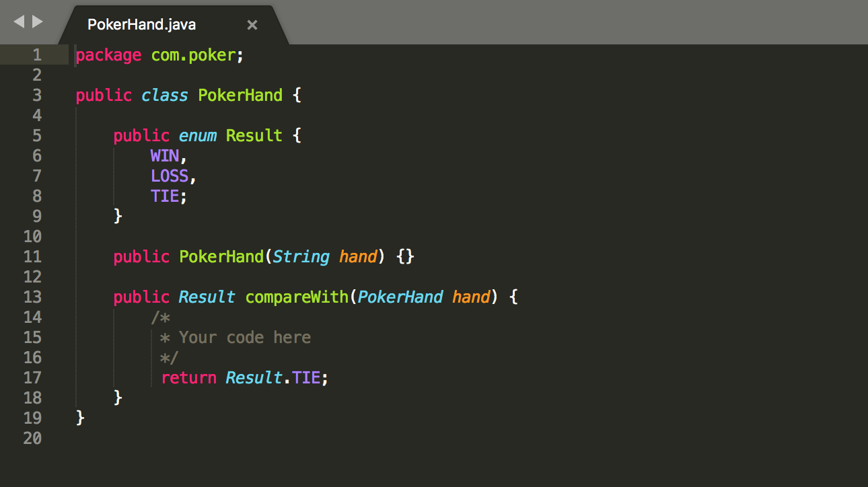Viewport: 868px width, 487px height.
Task: Select the WIN enum constant
Action: tap(166, 155)
